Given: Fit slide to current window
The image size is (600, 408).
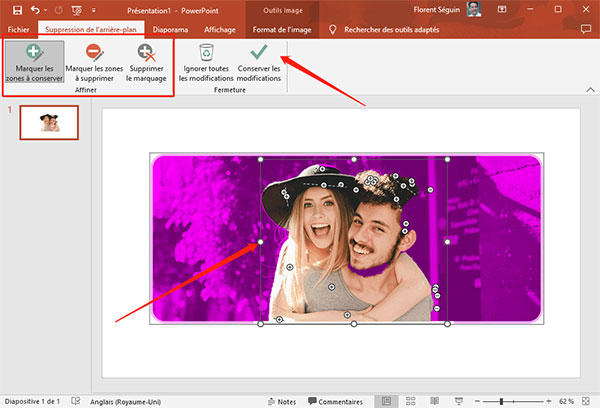Looking at the screenshot, I should pos(588,400).
